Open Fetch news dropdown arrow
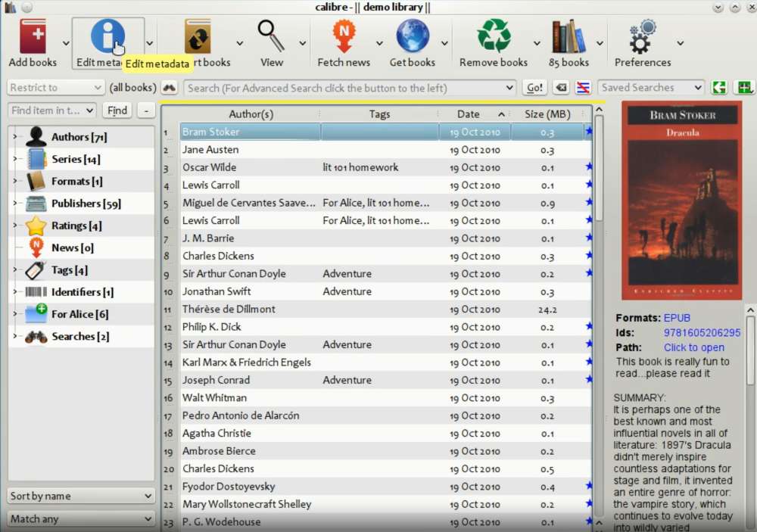 point(379,43)
